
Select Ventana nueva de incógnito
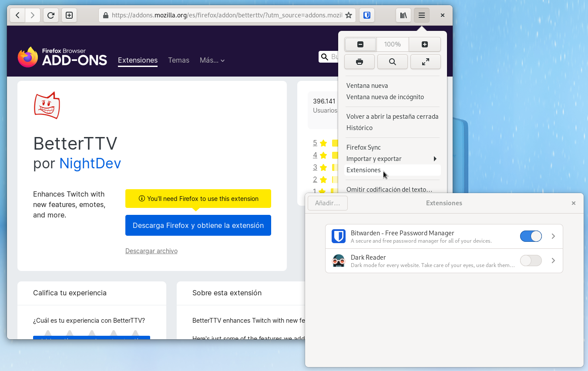pos(385,97)
